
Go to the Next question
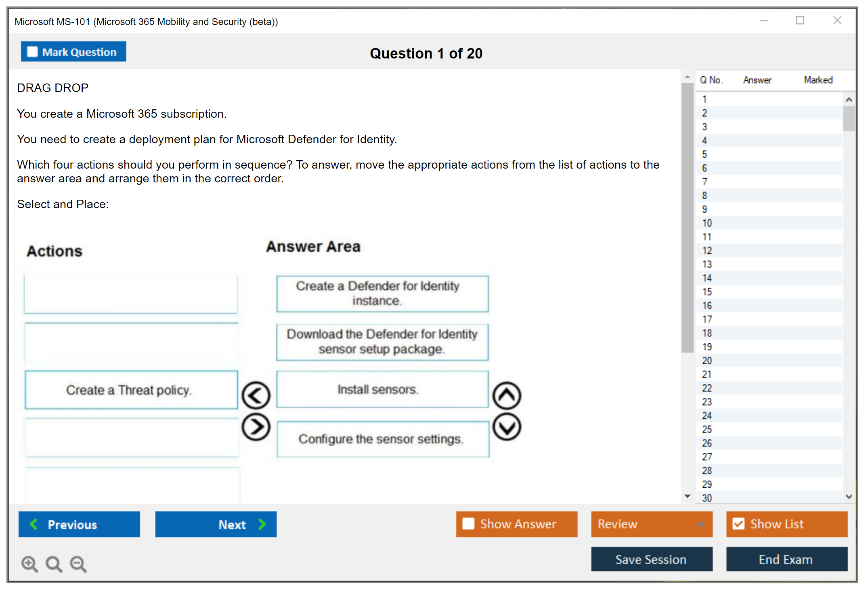[x=216, y=524]
